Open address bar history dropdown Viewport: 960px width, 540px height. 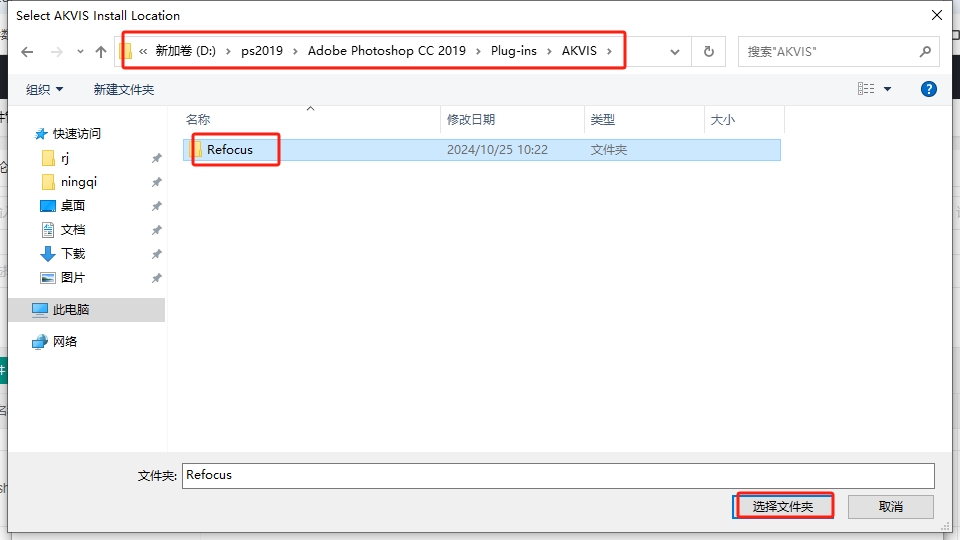pos(675,52)
